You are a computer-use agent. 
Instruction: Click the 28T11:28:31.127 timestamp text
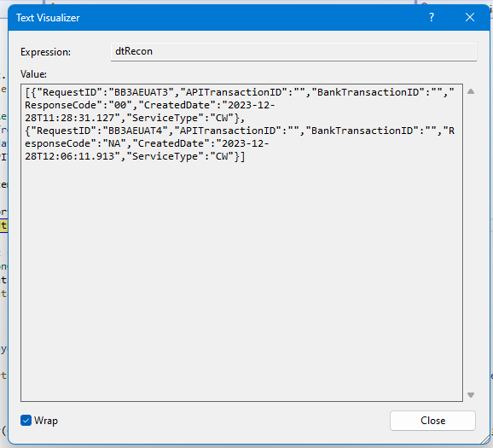coord(69,118)
